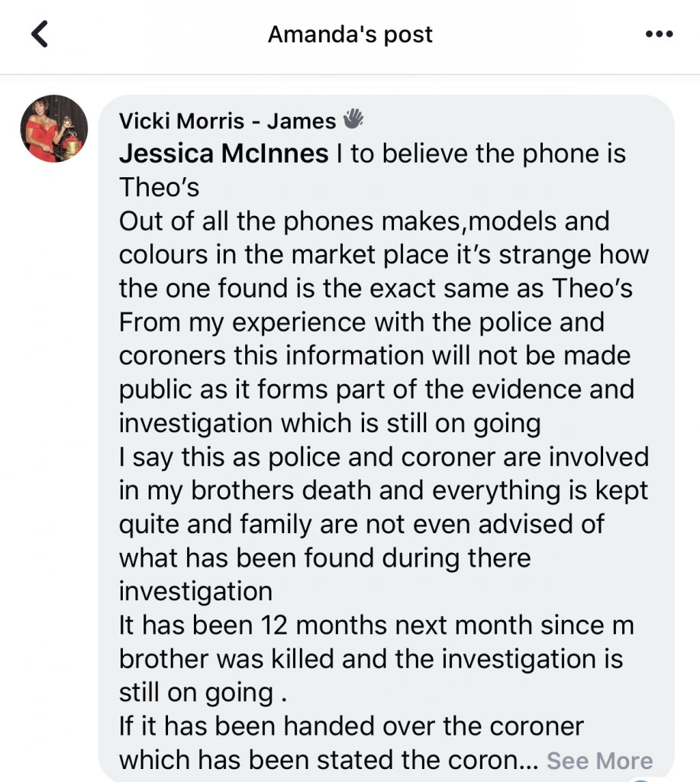Tap the word "Theo's" on the comment's second line
Screen dimensions: 700x782
(159, 187)
